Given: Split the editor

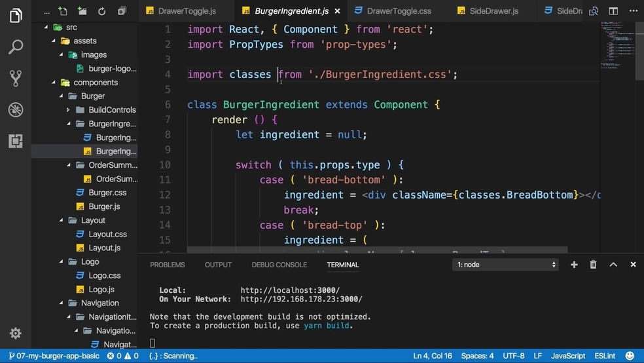Looking at the screenshot, I should [x=613, y=11].
